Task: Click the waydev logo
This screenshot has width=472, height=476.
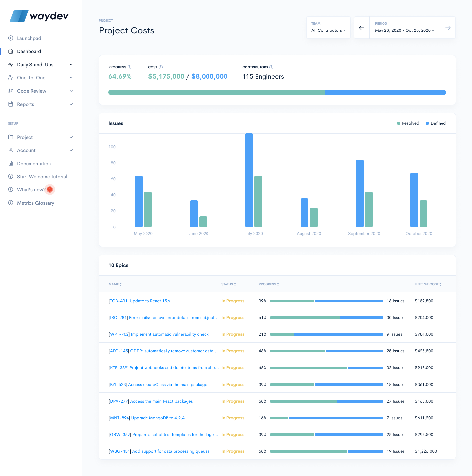Action: 39,16
